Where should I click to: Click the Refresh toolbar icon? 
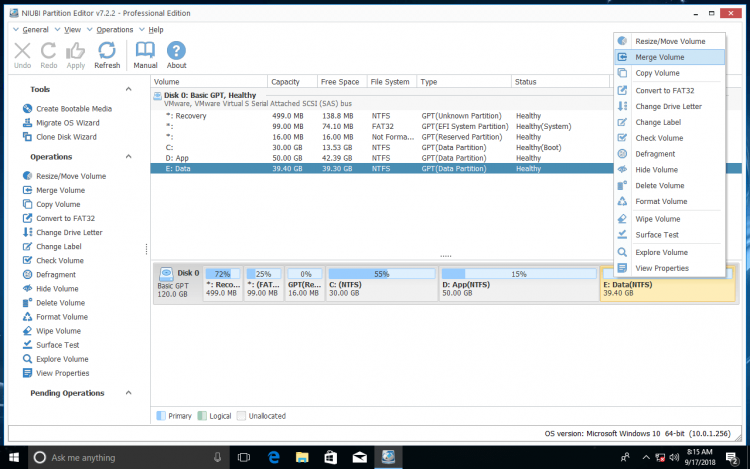click(107, 51)
